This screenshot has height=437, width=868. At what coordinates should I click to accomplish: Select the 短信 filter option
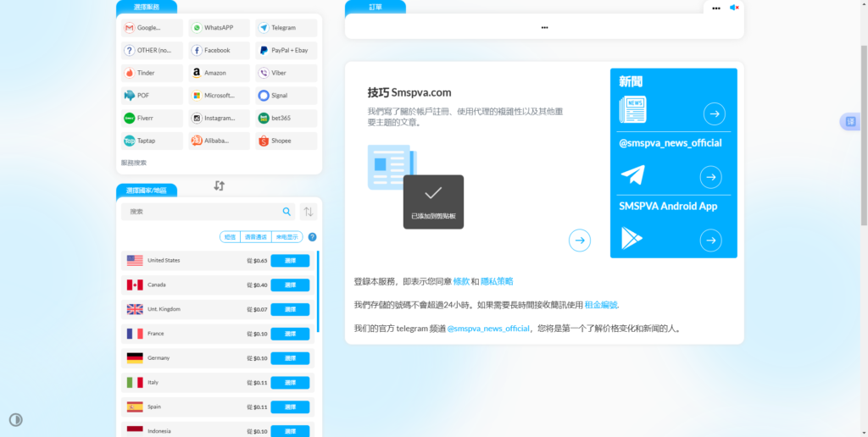[230, 237]
